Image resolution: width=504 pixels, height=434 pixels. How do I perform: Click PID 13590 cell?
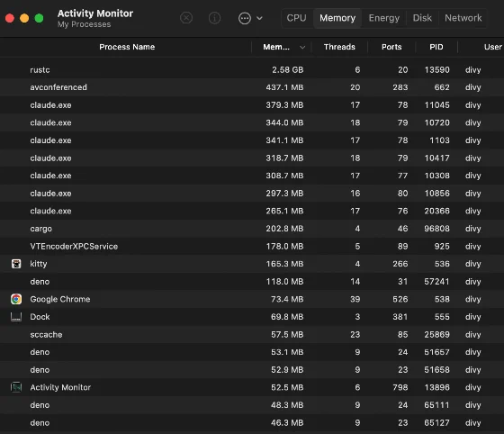(436, 69)
